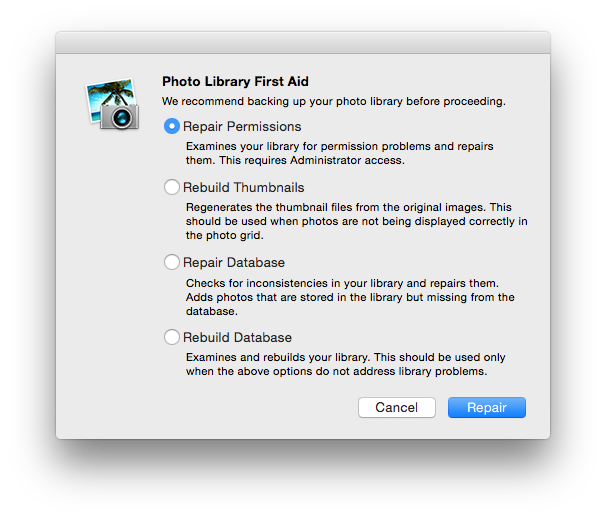Click the "Rebuild Thumbnails" label text
Viewport: 606px width, 519px height.
click(x=244, y=187)
